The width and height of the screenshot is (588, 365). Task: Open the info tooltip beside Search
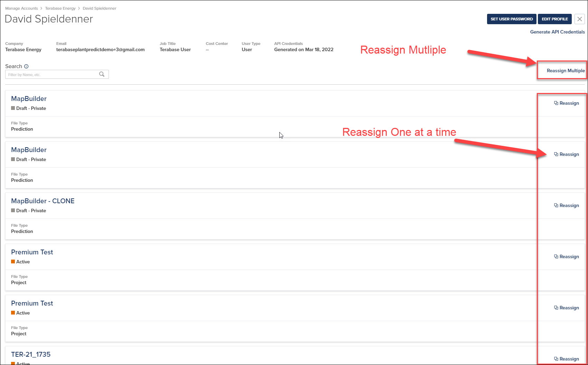(27, 66)
